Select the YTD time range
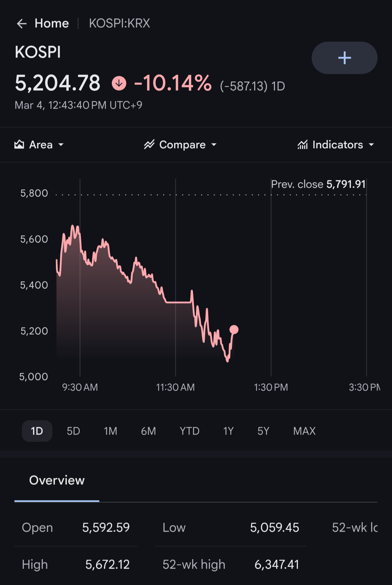The width and height of the screenshot is (392, 585). 190,431
